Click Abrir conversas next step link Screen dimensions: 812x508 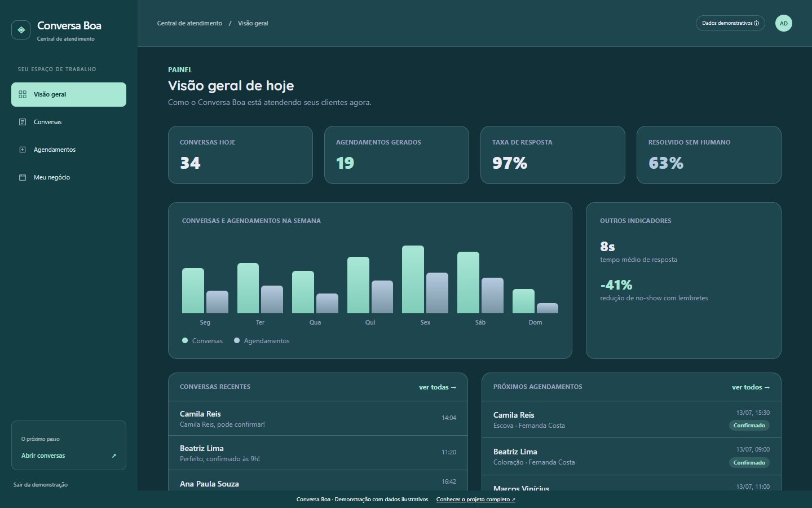point(69,456)
